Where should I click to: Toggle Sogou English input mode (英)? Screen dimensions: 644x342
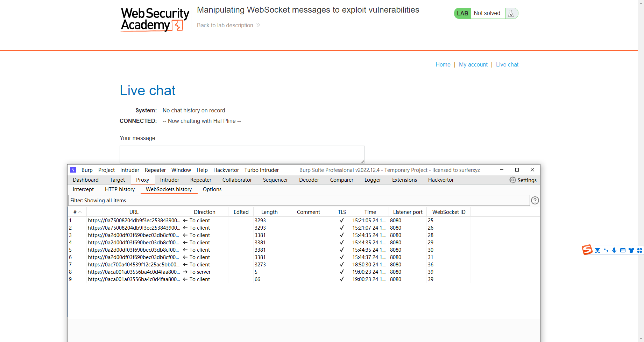(598, 250)
